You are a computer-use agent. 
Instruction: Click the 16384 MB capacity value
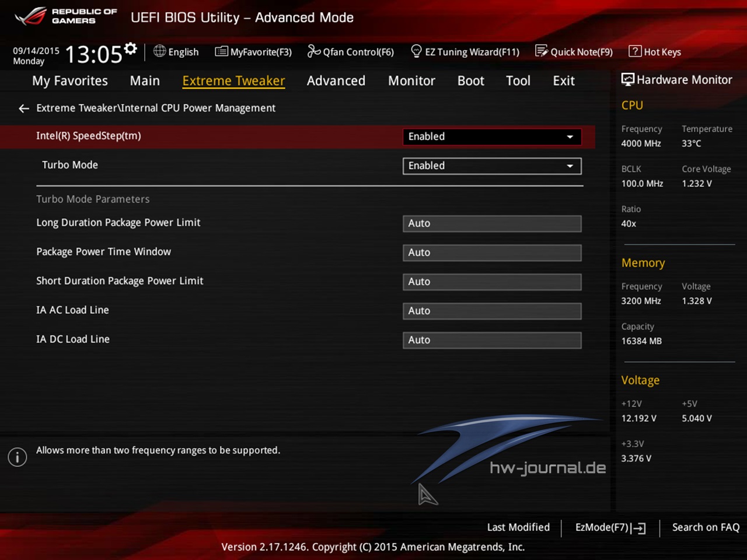(x=641, y=341)
